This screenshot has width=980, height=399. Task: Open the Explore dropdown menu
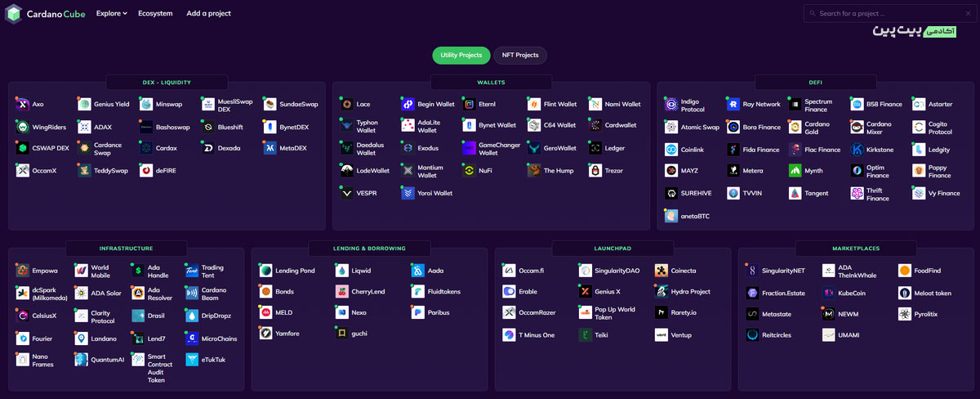tap(111, 13)
